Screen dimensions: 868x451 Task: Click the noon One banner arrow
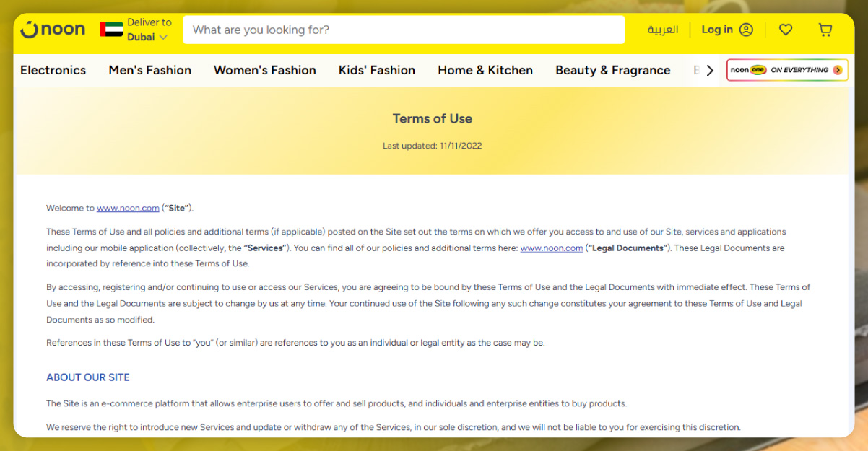837,70
